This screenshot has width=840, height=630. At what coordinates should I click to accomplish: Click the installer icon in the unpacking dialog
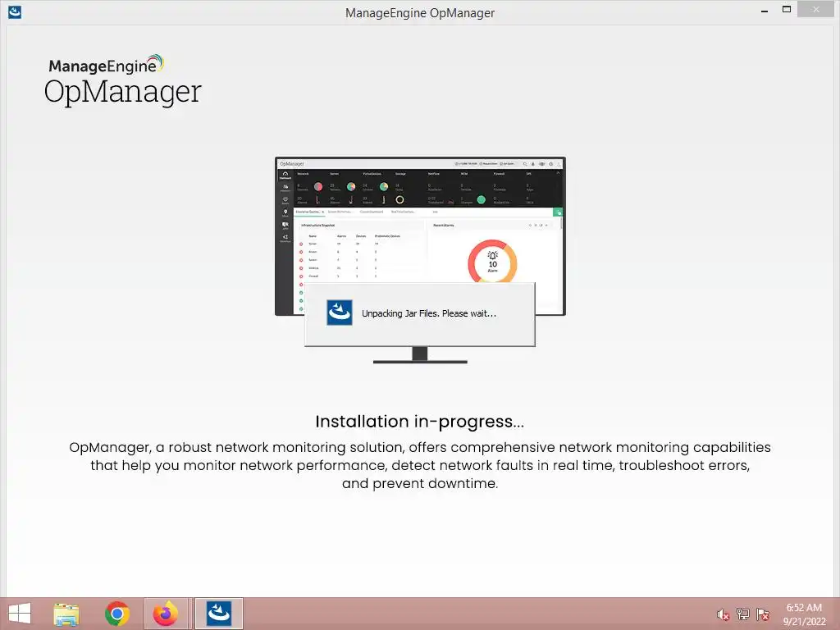coord(340,313)
